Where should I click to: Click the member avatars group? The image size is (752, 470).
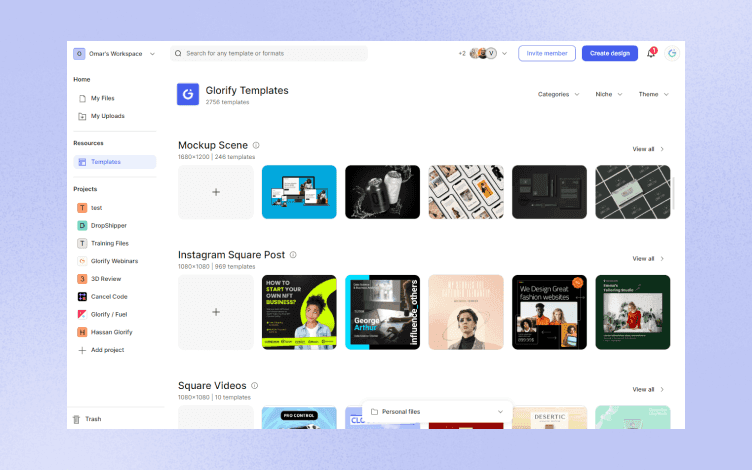483,53
